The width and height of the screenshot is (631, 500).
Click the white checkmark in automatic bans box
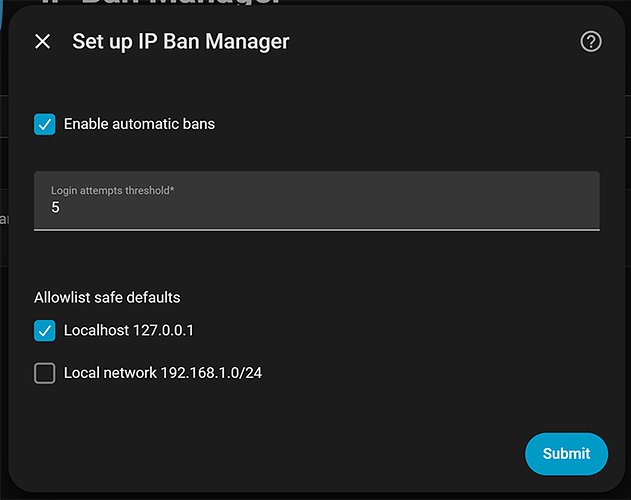pos(45,124)
